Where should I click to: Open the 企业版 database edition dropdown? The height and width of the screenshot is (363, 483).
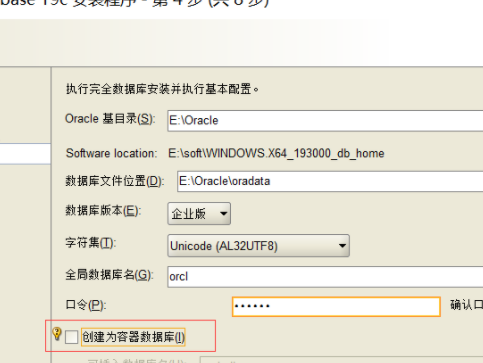199,213
